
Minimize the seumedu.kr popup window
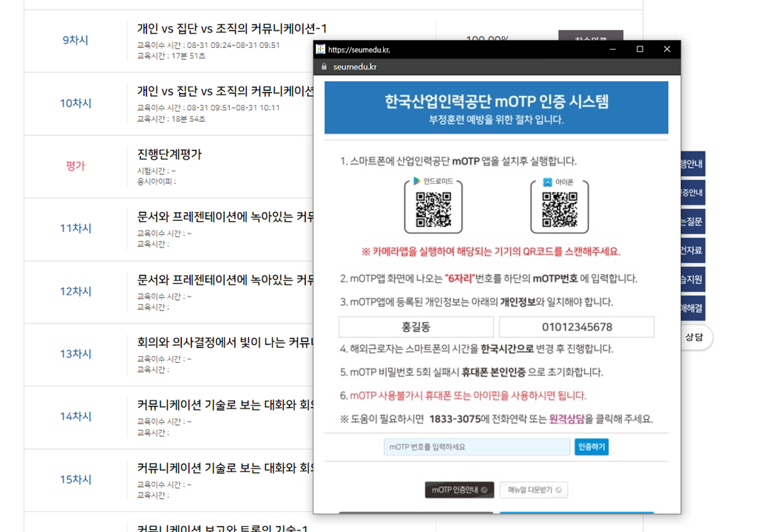point(613,49)
